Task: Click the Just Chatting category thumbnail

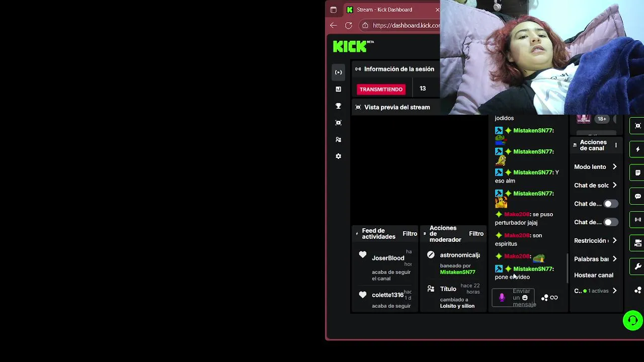Action: [x=584, y=119]
